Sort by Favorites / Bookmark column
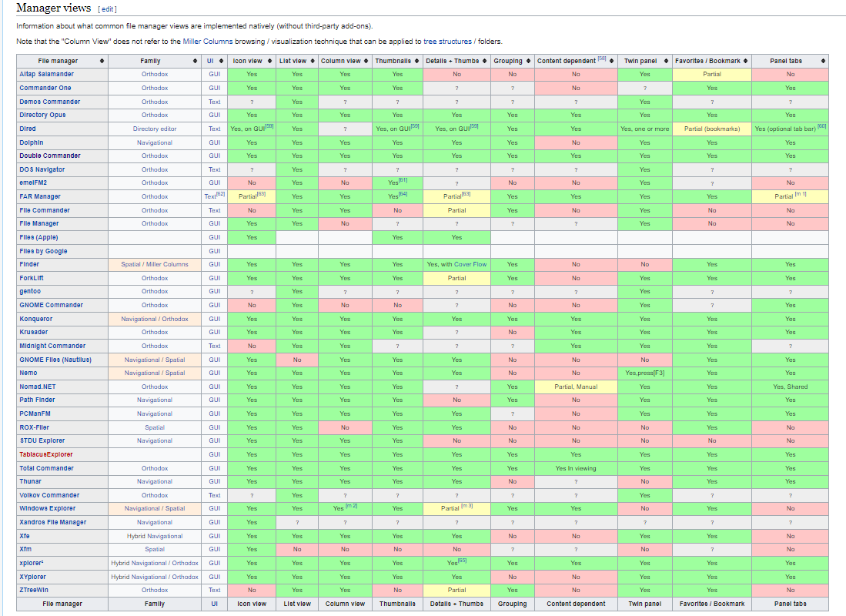The width and height of the screenshot is (846, 616). 745,61
